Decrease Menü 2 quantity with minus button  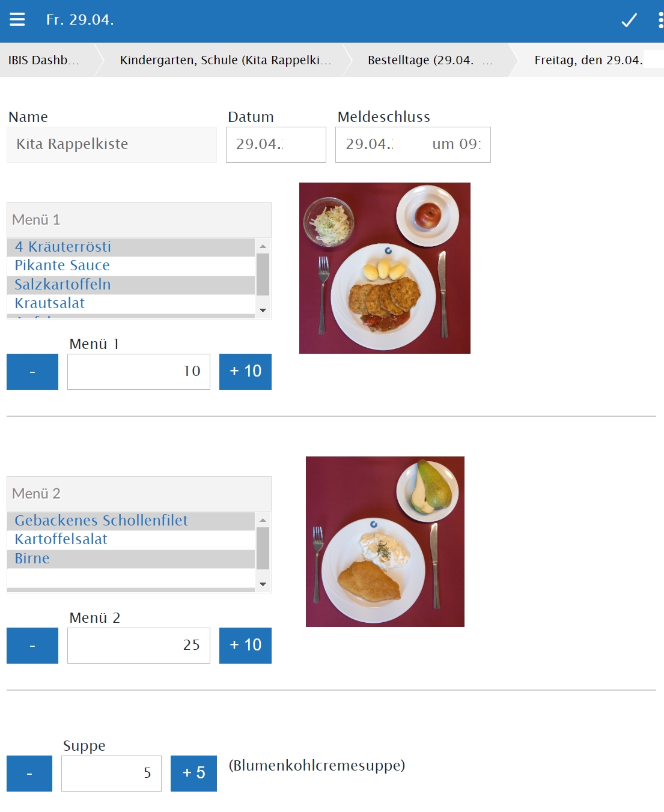[x=32, y=646]
